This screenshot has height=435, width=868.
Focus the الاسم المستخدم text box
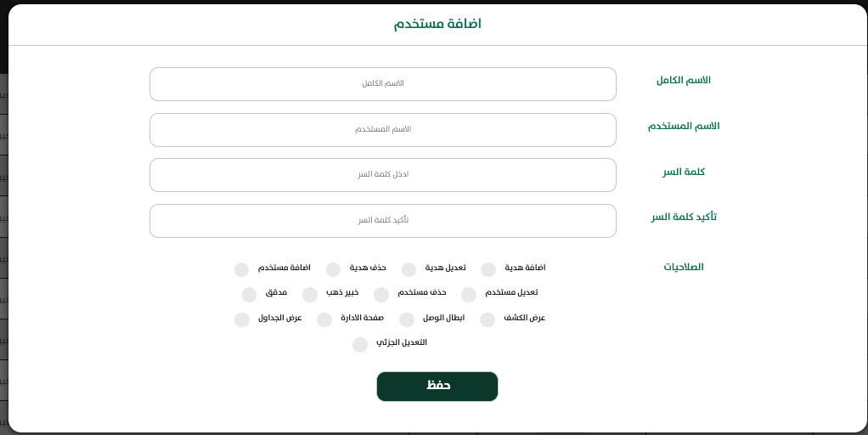tap(382, 130)
